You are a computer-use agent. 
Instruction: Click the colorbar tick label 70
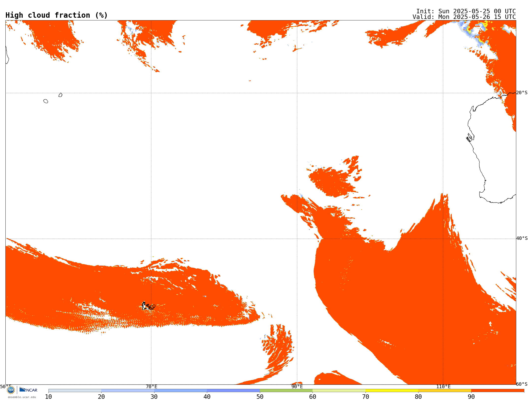click(366, 397)
